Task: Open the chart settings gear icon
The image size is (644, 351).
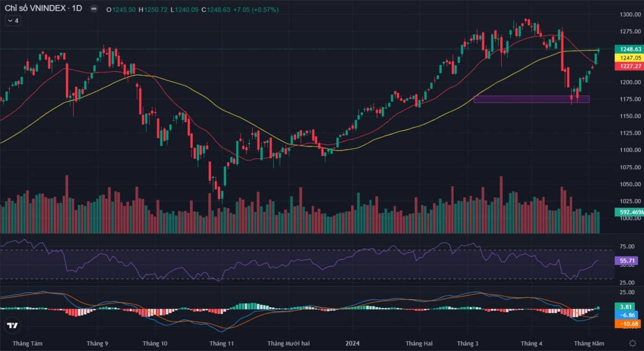Action: (x=632, y=343)
